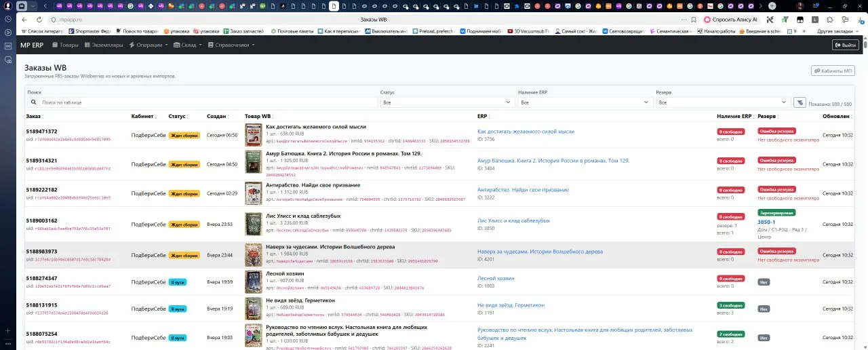Add a new browser tab
The height and width of the screenshot is (350, 868).
[x=772, y=5]
